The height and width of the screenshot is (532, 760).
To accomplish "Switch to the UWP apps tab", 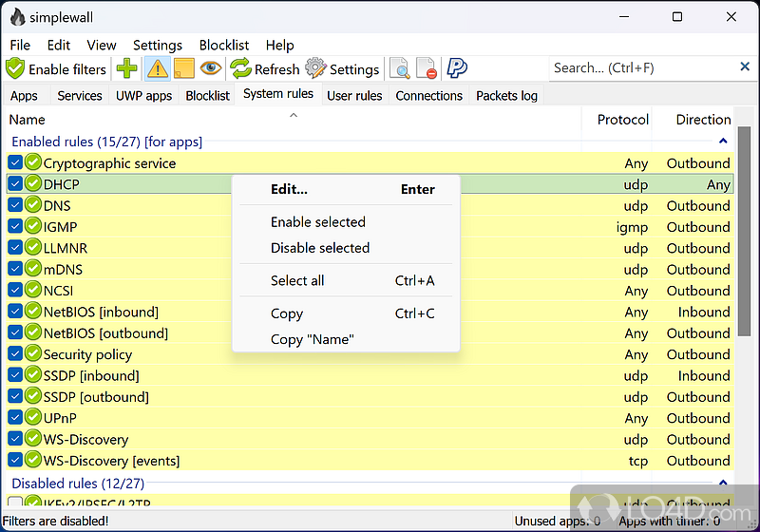I will coord(143,96).
